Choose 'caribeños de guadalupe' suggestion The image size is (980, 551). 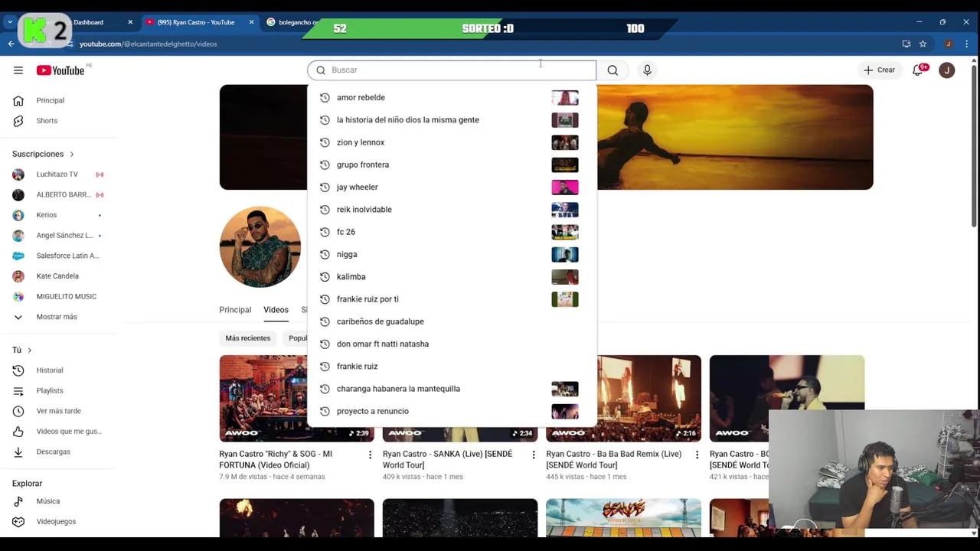tap(452, 321)
